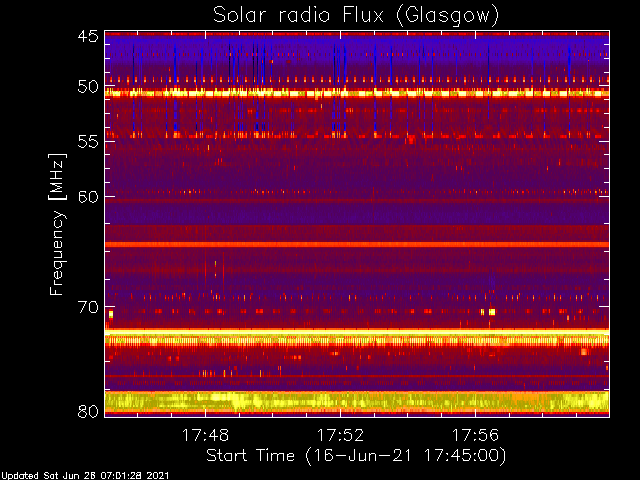640x480 pixels.
Task: Click the 'Updated Sat Jun 26 07:01:28 2021' timestamp
Action: [x=85, y=476]
